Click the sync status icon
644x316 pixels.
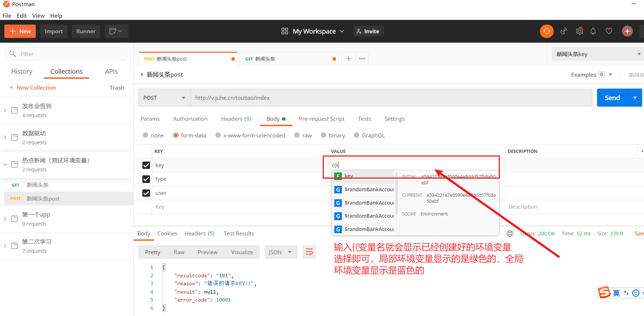coord(547,31)
